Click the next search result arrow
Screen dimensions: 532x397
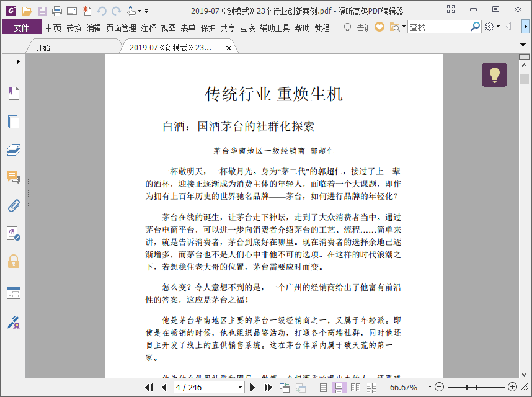525,27
